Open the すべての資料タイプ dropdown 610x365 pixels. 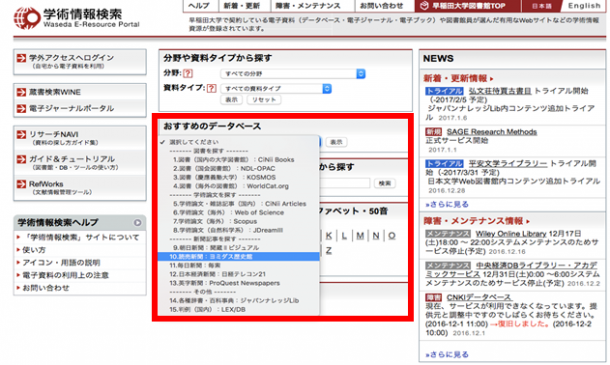(x=276, y=89)
